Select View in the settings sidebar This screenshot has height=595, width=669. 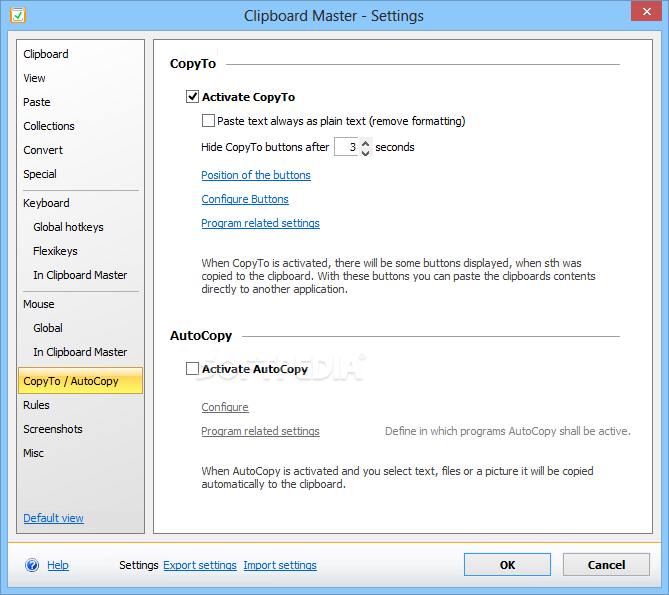35,78
